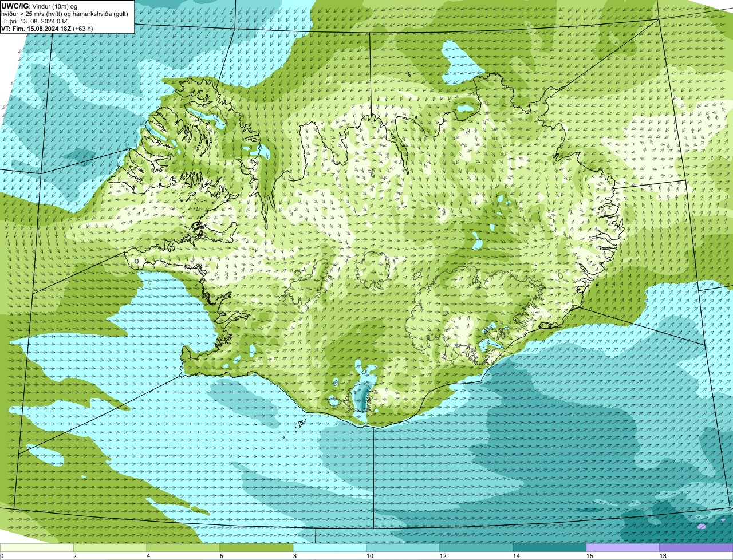This screenshot has height=560, width=733.
Task: Click the legend scale label "4"
Action: 148,556
